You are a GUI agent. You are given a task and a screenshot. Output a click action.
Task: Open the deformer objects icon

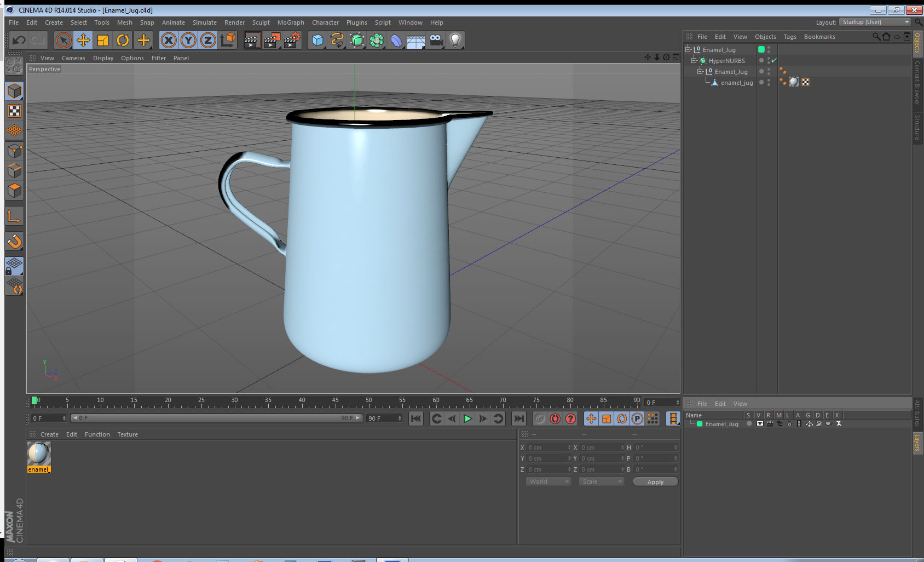click(396, 40)
